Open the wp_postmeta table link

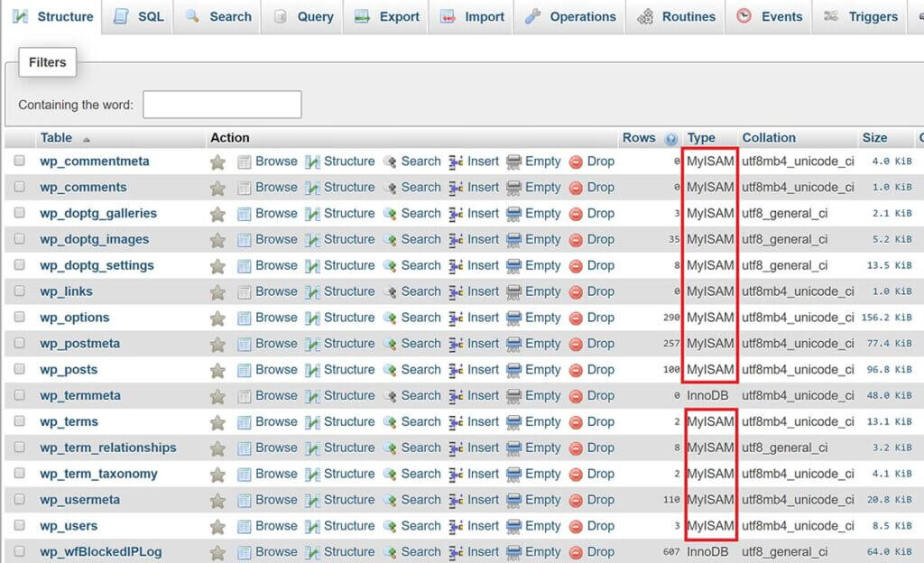click(x=79, y=344)
